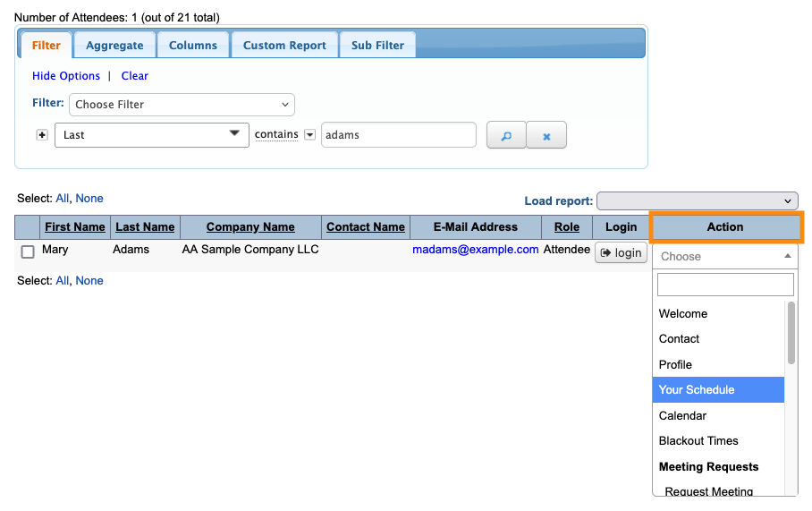Click the X remove filter button
This screenshot has width=812, height=511.
pyautogui.click(x=546, y=135)
